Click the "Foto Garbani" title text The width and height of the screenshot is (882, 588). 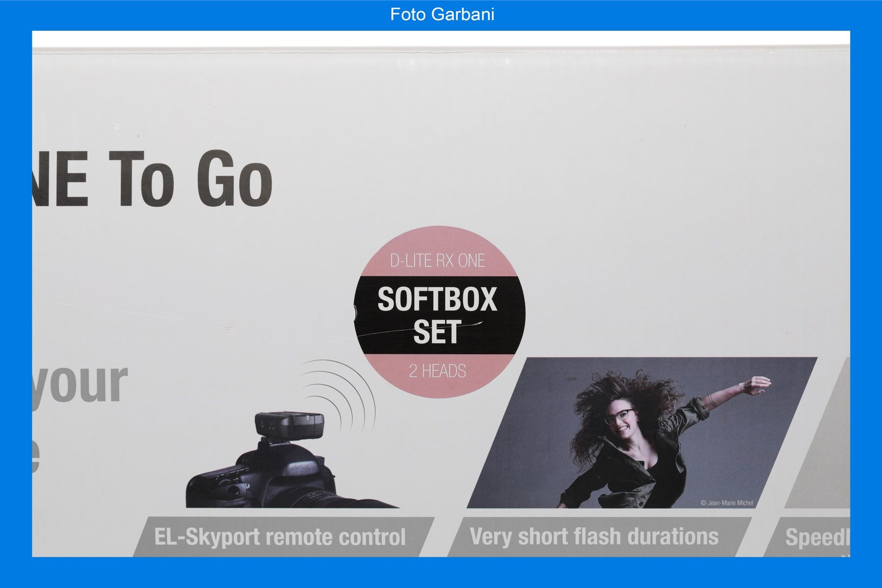(x=442, y=14)
